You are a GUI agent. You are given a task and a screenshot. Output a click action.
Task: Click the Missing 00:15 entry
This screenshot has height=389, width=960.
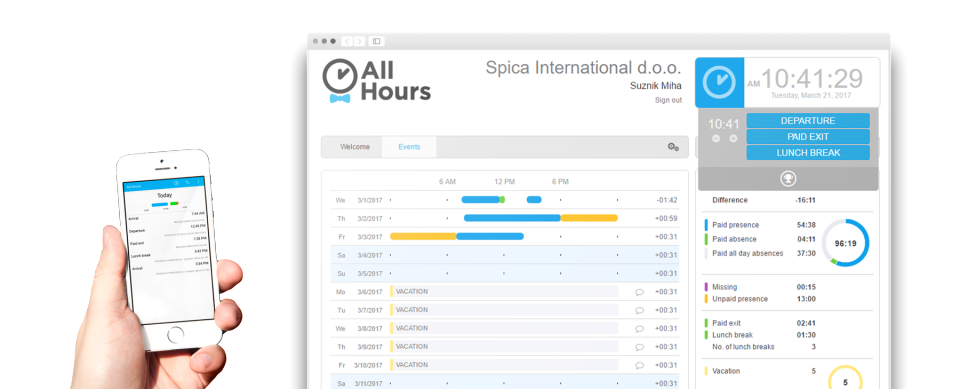point(760,287)
